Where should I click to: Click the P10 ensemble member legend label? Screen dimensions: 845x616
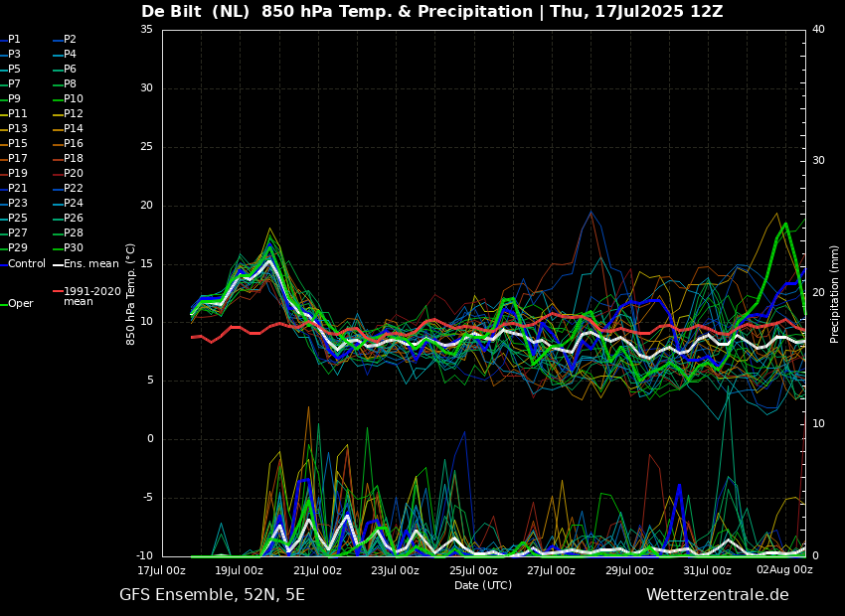73,99
